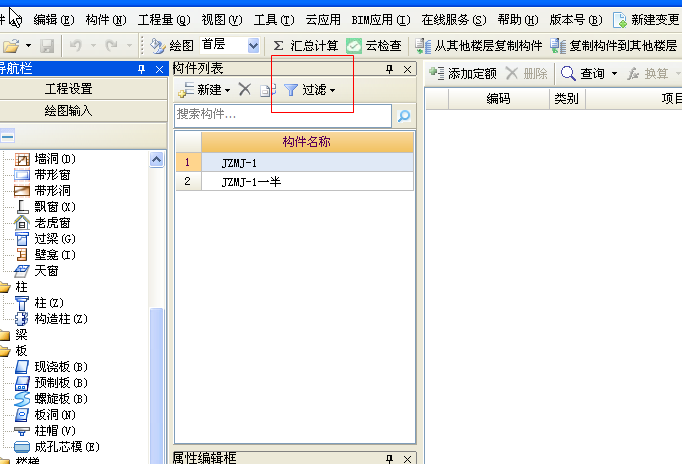Open the 云应用 menu

click(323, 20)
